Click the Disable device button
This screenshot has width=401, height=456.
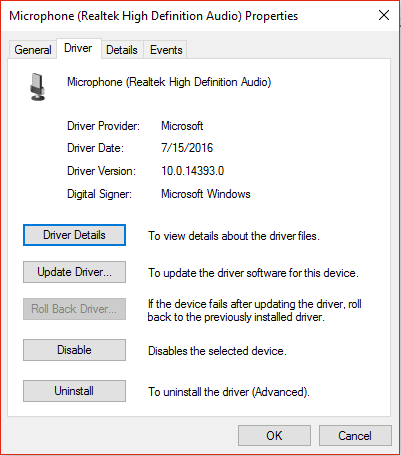tap(74, 350)
